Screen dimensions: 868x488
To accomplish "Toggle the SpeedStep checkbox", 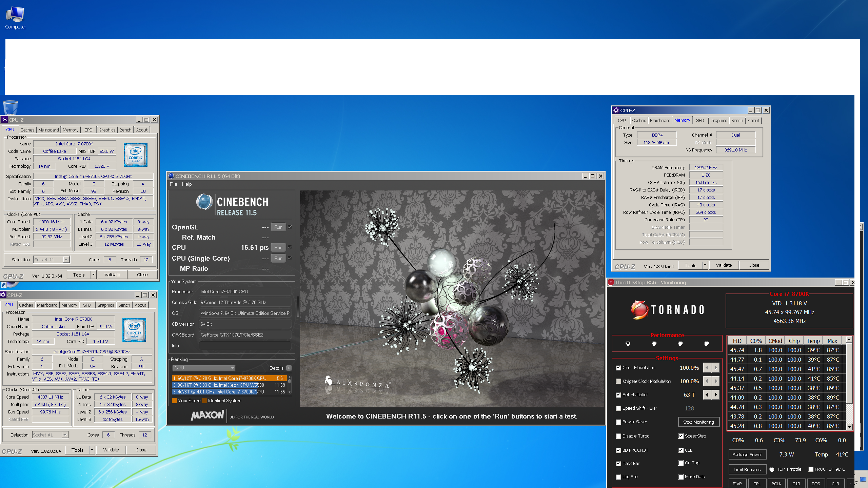I will coord(681,436).
